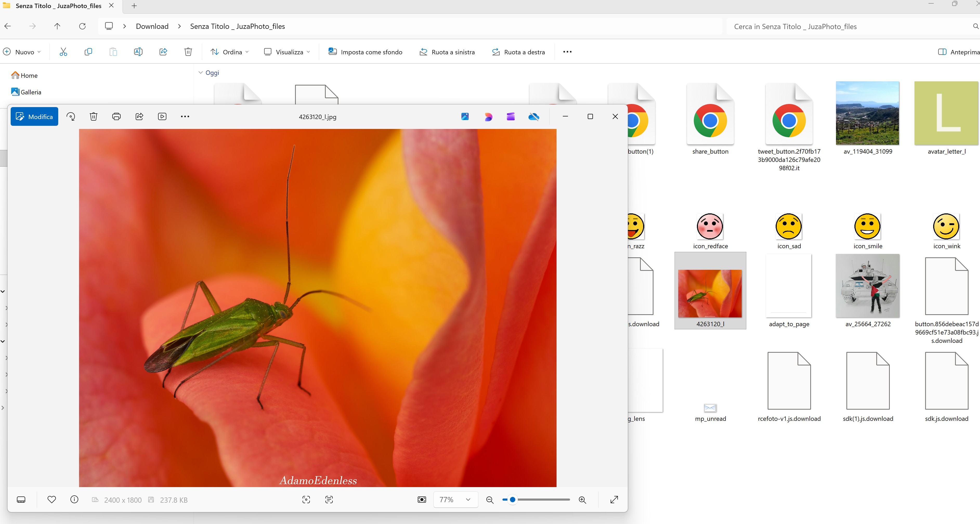Start slideshow with the play icon

(162, 116)
